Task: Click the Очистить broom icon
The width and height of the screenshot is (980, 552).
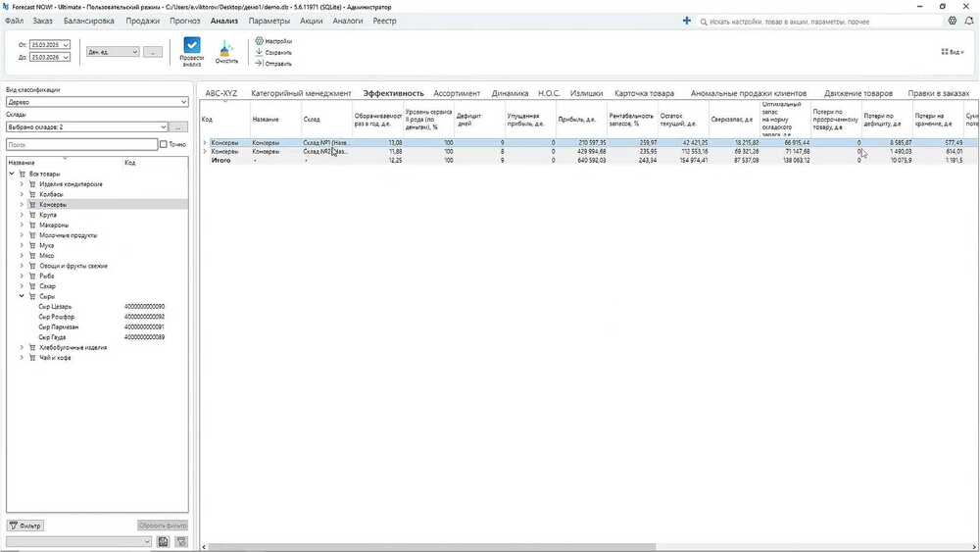Action: pos(226,48)
